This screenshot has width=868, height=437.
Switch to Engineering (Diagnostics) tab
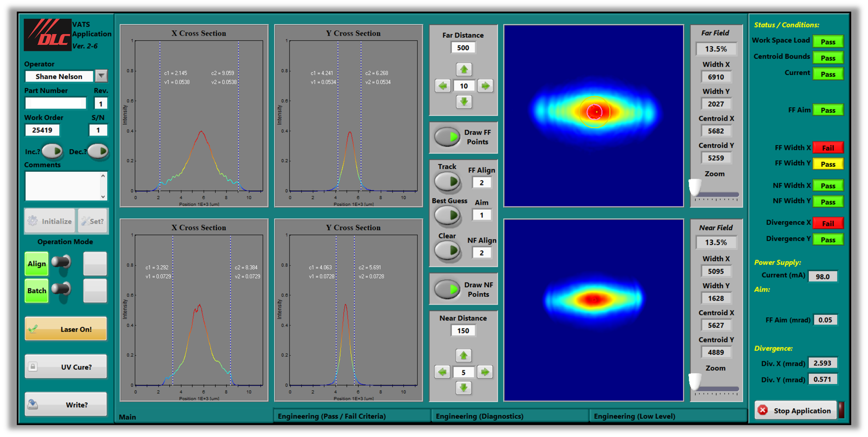coord(479,416)
